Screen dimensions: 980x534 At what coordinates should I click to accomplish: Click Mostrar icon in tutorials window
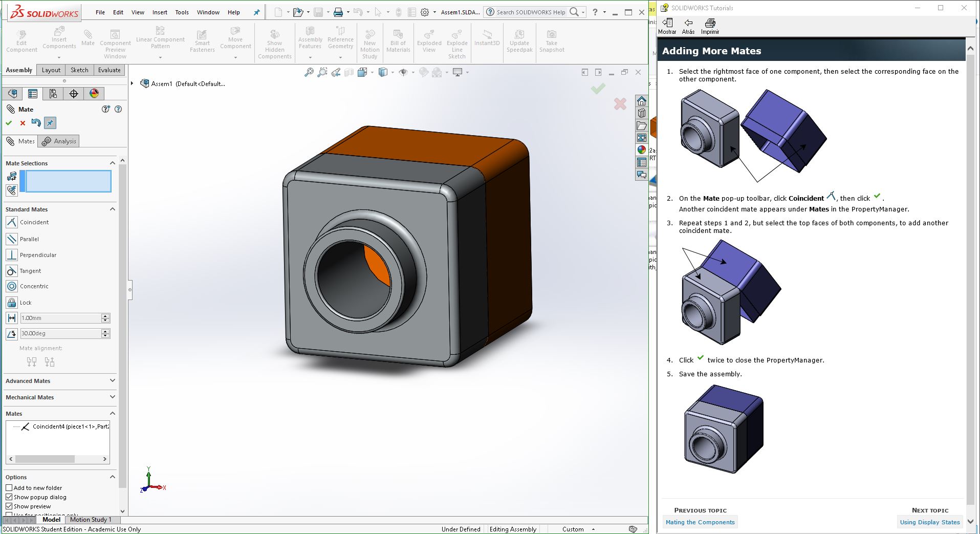click(667, 26)
